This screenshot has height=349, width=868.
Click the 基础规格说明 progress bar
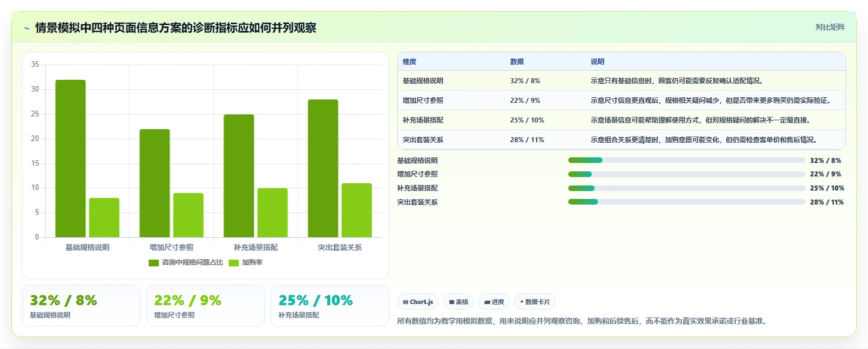(x=687, y=160)
